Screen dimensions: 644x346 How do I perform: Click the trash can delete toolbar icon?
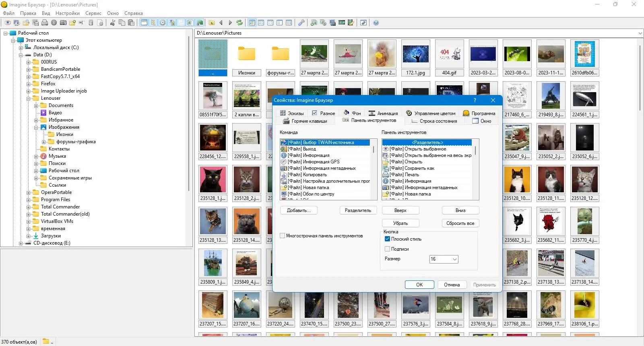[x=91, y=23]
